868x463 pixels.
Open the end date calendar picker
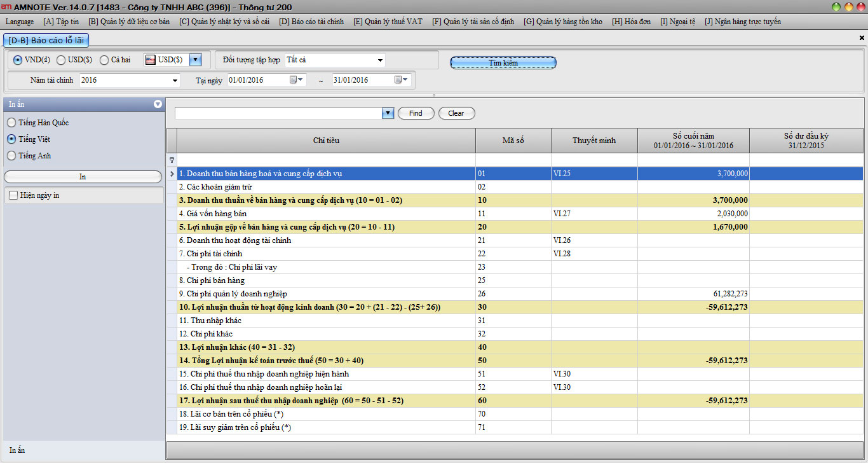[401, 80]
